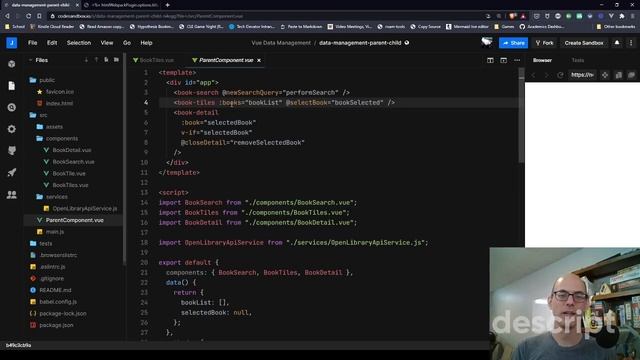Image resolution: width=640 pixels, height=360 pixels.
Task: Open the browser extensions puzzle icon
Action: pos(622,16)
